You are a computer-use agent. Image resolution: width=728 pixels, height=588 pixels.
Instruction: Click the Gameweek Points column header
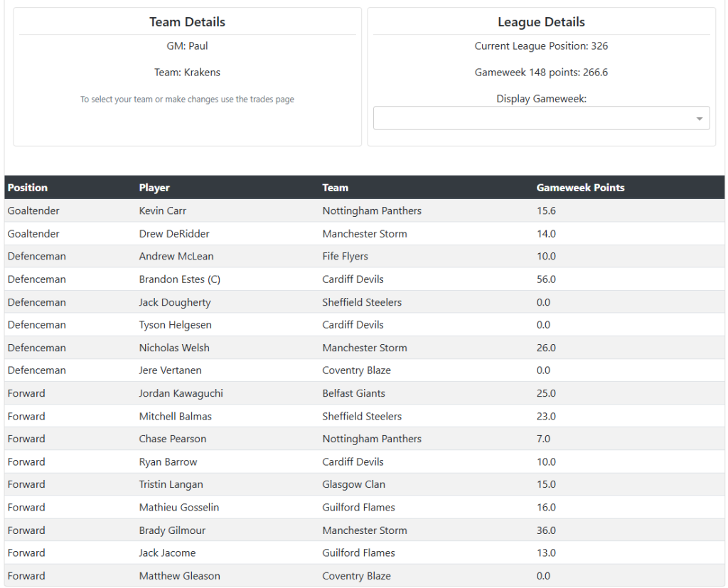tap(580, 188)
